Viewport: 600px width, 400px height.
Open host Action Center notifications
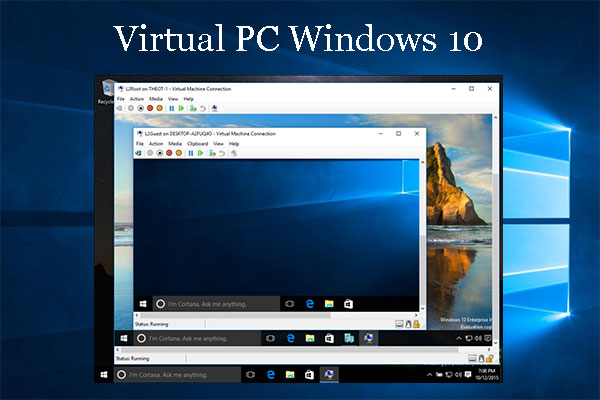[x=468, y=375]
